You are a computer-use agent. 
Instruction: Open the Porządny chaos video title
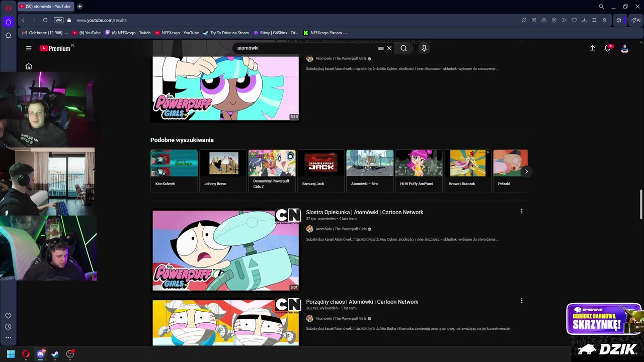(362, 302)
